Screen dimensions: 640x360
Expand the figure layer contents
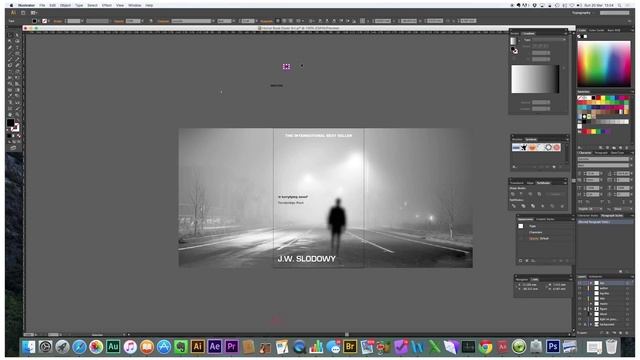pyautogui.click(x=591, y=309)
